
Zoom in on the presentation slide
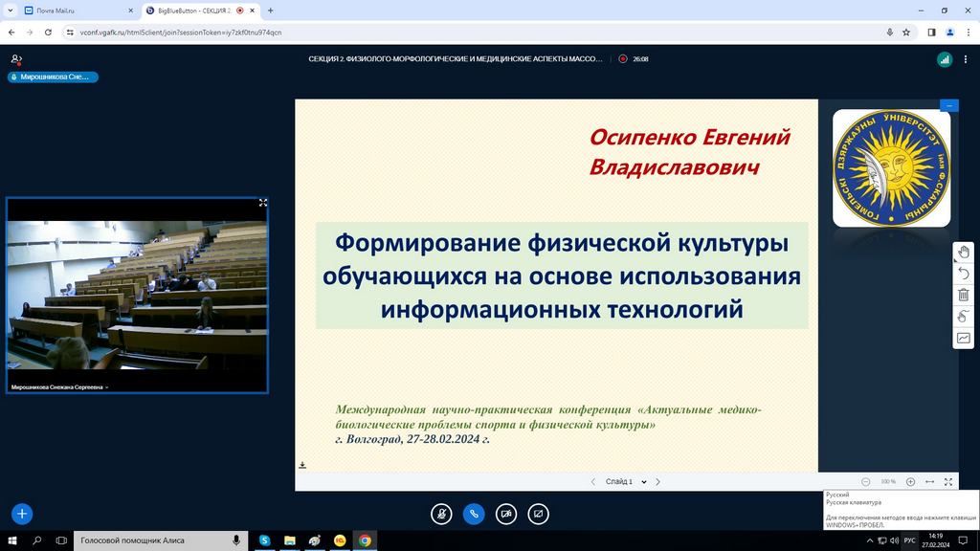point(910,482)
